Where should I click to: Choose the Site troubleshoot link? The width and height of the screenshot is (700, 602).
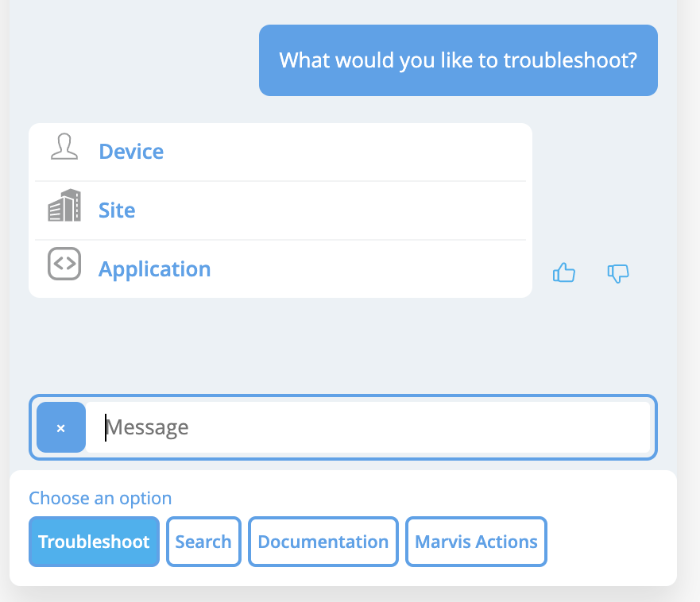point(117,210)
